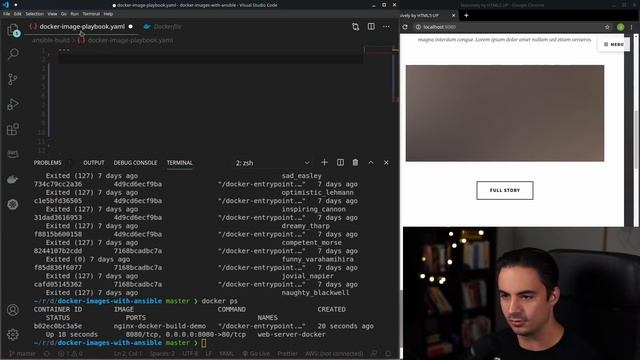Click the Spaces: 2 indentation indicator
640x360 pixels.
click(x=162, y=353)
